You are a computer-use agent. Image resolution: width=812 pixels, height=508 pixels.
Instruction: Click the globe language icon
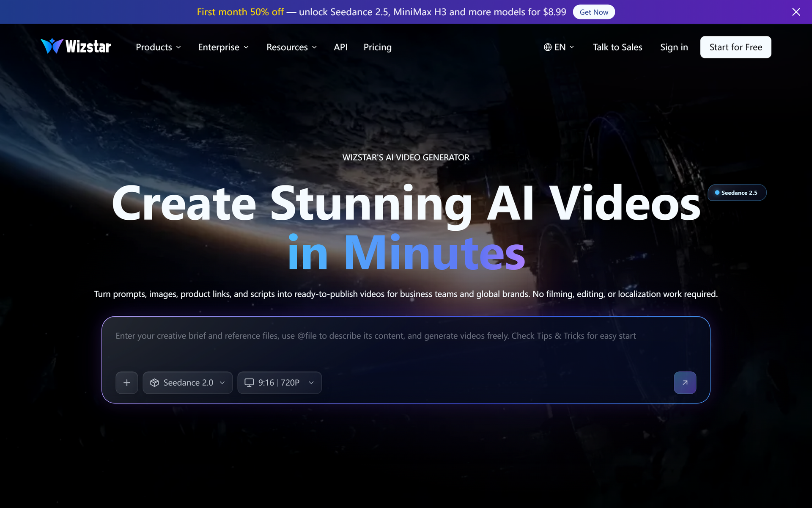[548, 47]
